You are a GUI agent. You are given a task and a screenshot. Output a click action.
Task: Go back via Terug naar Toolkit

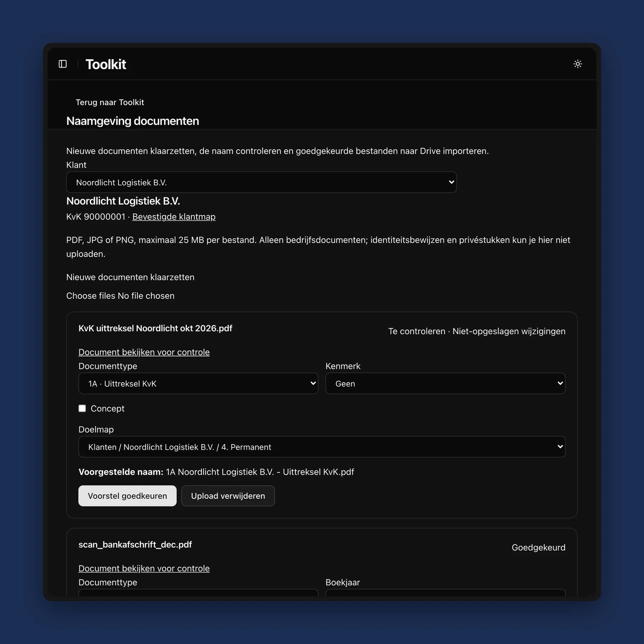(110, 102)
